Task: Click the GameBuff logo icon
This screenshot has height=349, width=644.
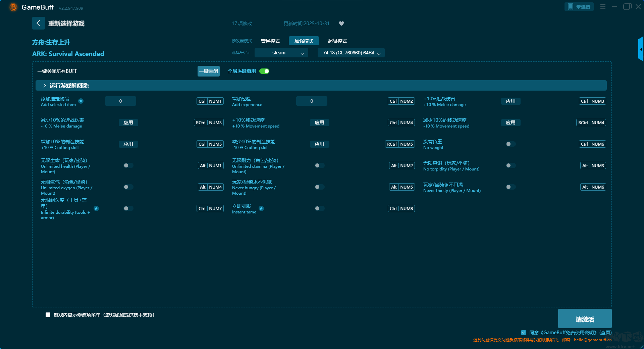Action: [x=13, y=7]
